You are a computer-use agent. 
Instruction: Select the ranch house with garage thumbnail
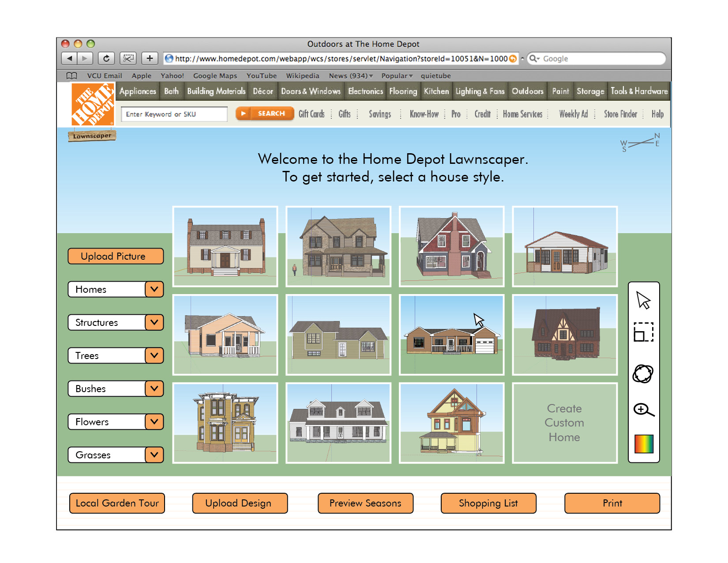tap(452, 335)
